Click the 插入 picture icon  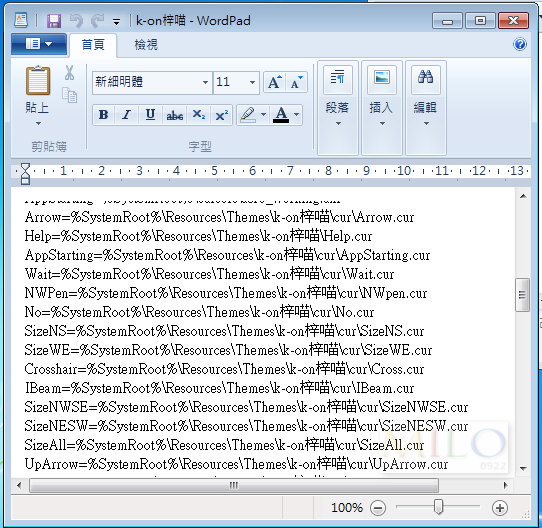(382, 80)
